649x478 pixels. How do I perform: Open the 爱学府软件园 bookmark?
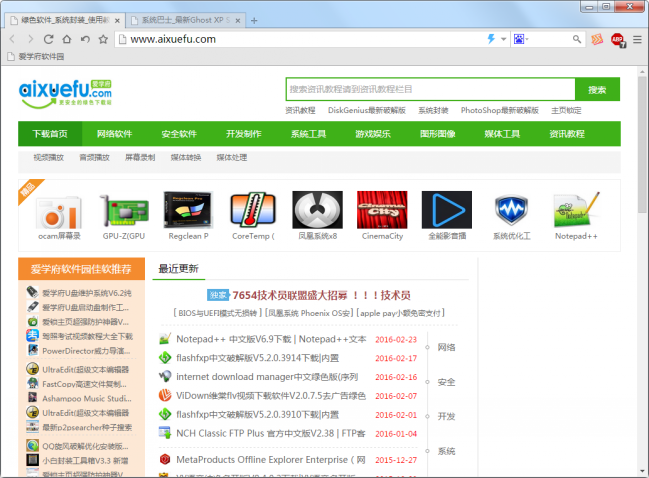tap(36, 57)
